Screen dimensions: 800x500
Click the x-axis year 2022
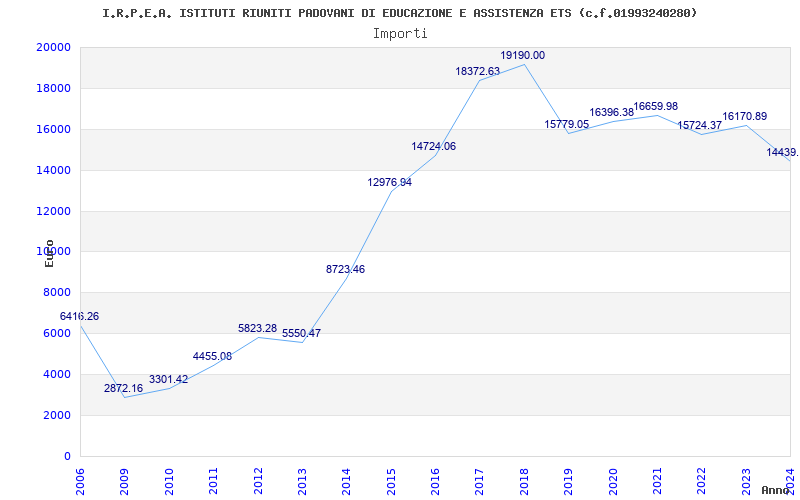point(702,481)
